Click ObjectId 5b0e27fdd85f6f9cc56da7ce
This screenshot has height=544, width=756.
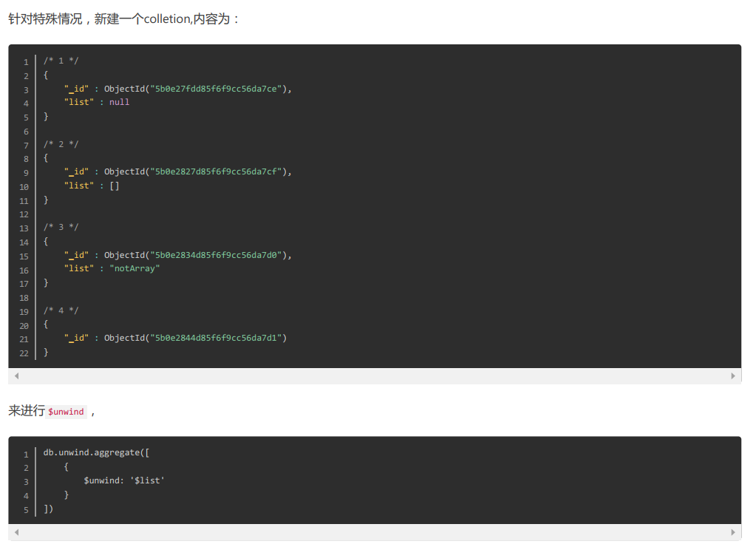(x=197, y=89)
